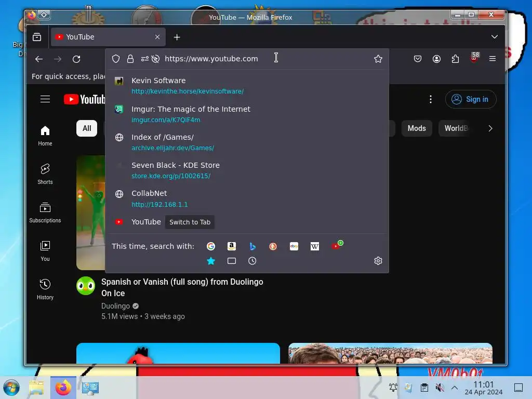Open uBlock Origin extension showing 58

point(474,58)
